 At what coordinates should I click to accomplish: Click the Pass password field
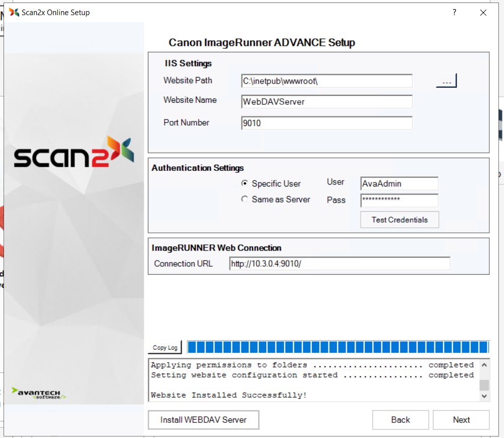click(x=399, y=200)
